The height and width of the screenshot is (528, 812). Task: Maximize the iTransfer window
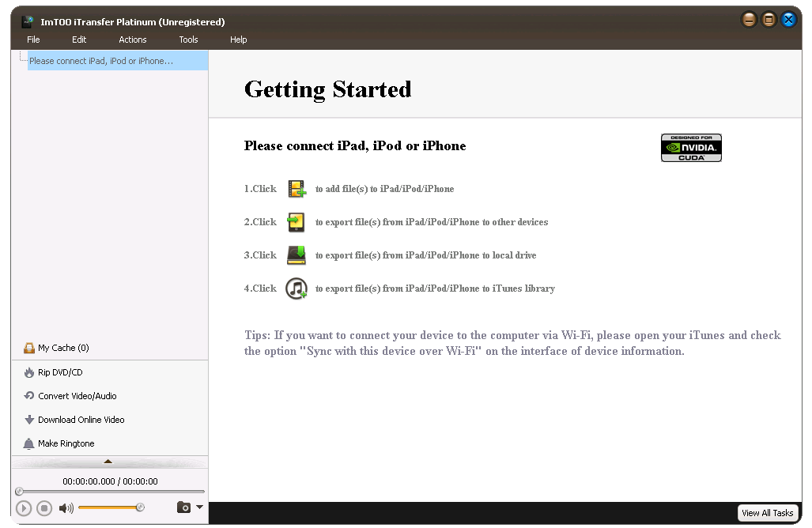(769, 20)
